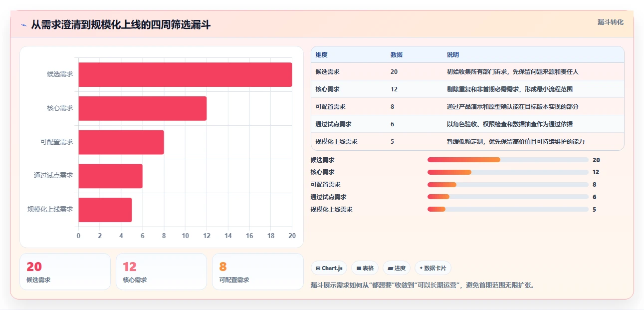Click the 可配置需求 progress bar showing 8
Screen dimensions: 644x310
tap(508, 185)
